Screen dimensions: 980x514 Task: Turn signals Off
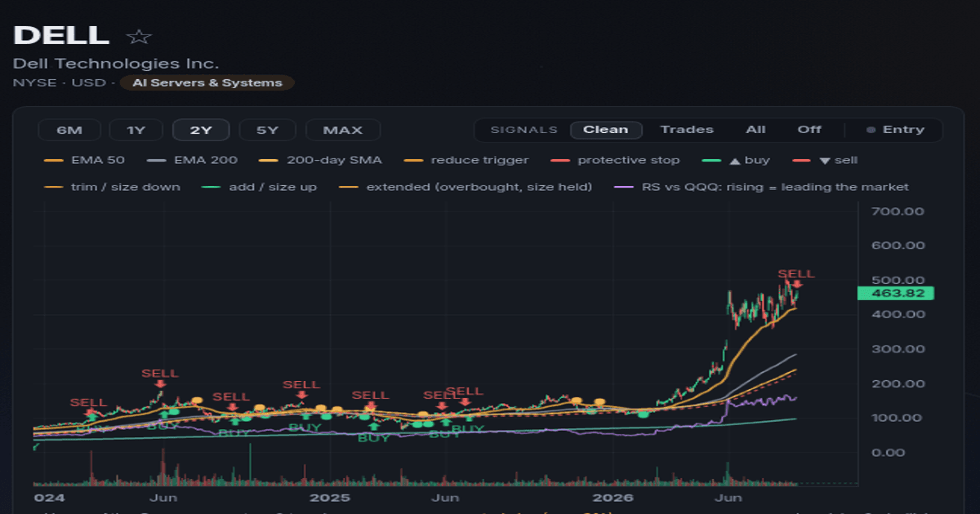click(x=809, y=130)
